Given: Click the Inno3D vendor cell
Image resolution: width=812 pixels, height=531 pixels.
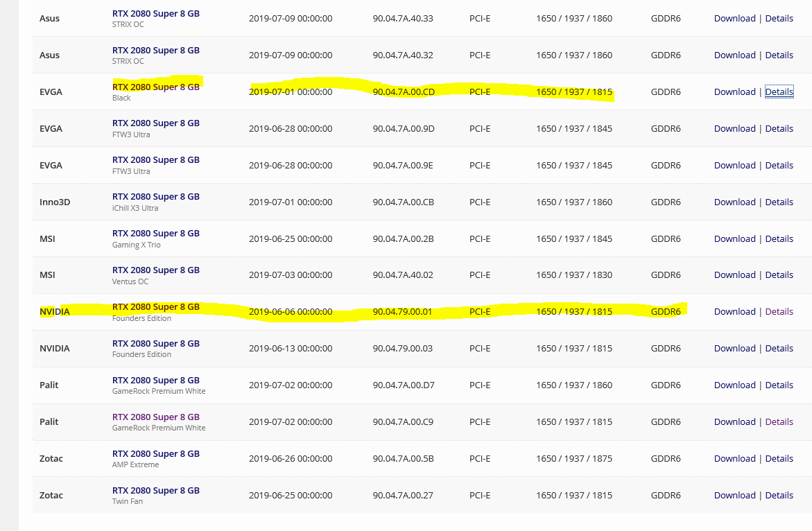Looking at the screenshot, I should 55,202.
